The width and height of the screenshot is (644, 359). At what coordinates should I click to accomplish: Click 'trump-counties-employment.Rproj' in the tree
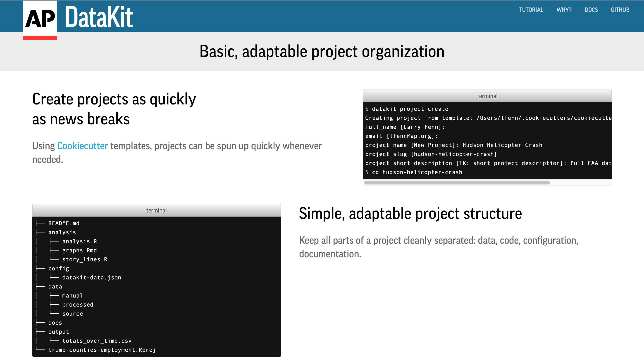[x=102, y=350]
